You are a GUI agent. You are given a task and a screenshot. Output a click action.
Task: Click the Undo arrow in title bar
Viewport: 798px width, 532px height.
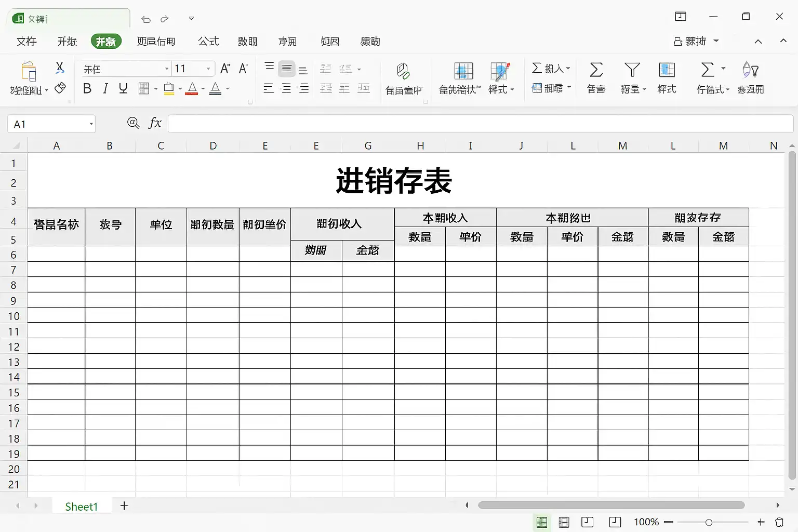coord(146,19)
